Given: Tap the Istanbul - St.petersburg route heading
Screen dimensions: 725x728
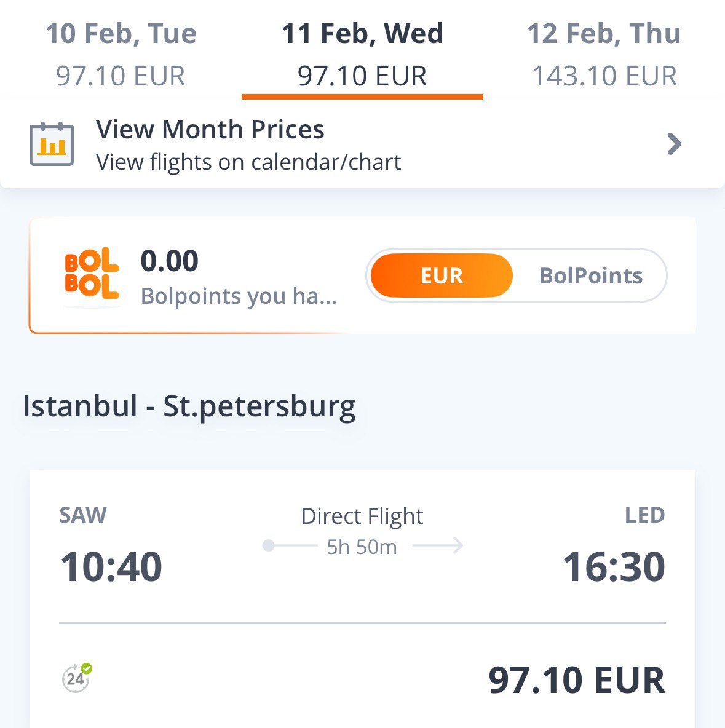Looking at the screenshot, I should point(189,406).
